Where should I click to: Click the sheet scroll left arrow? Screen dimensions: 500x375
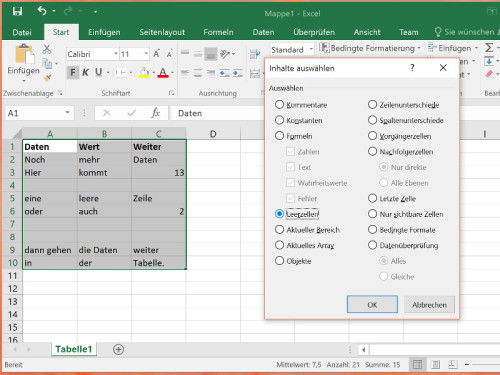(x=363, y=350)
